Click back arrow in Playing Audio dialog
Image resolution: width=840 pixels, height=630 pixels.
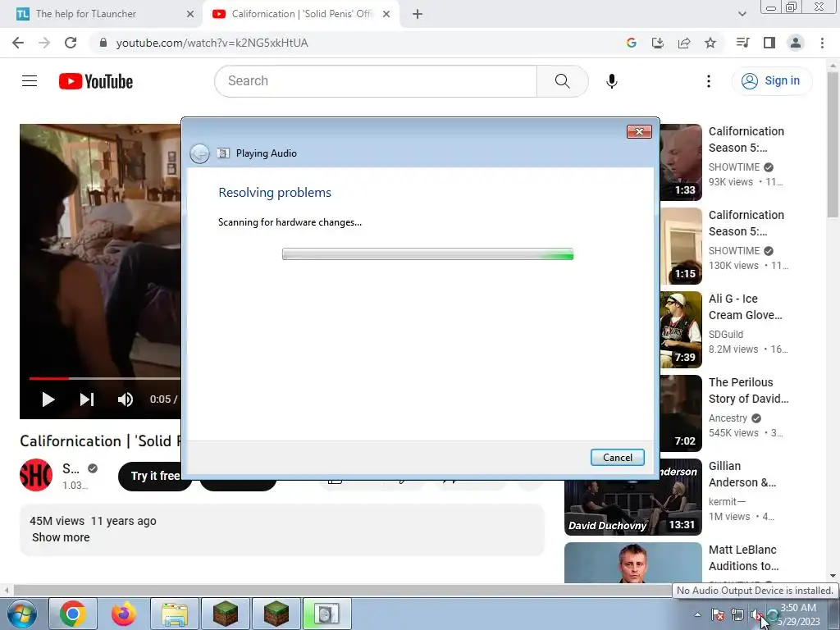[x=200, y=153]
